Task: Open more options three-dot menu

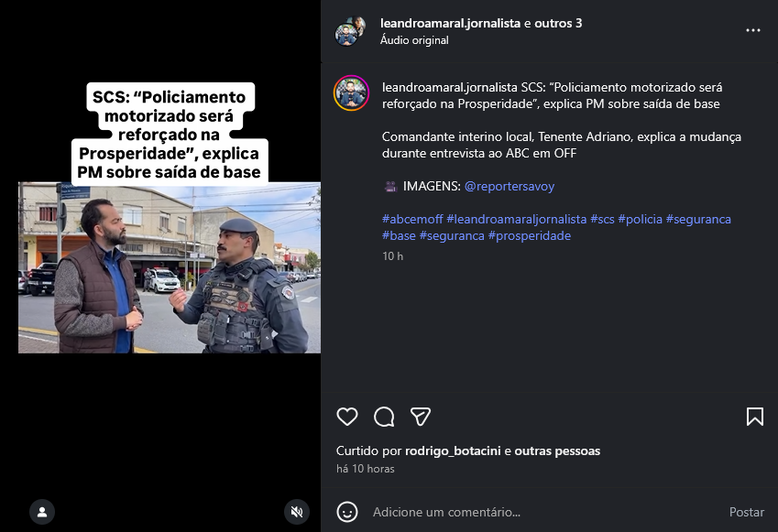Action: [752, 30]
